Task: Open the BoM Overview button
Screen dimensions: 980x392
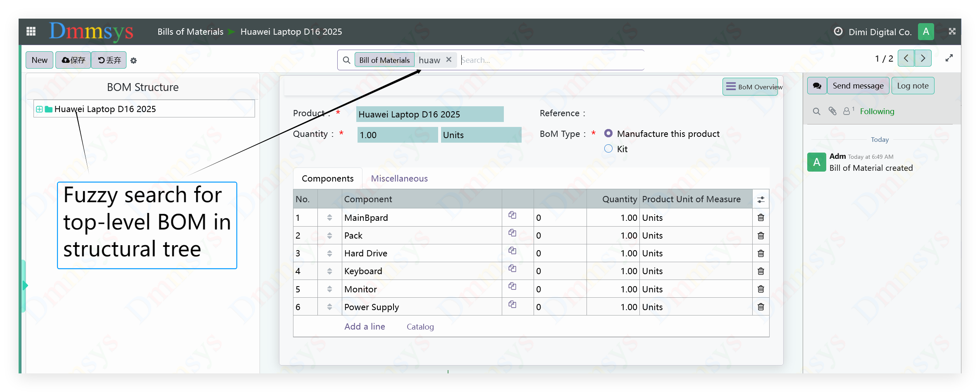Action: pyautogui.click(x=750, y=87)
